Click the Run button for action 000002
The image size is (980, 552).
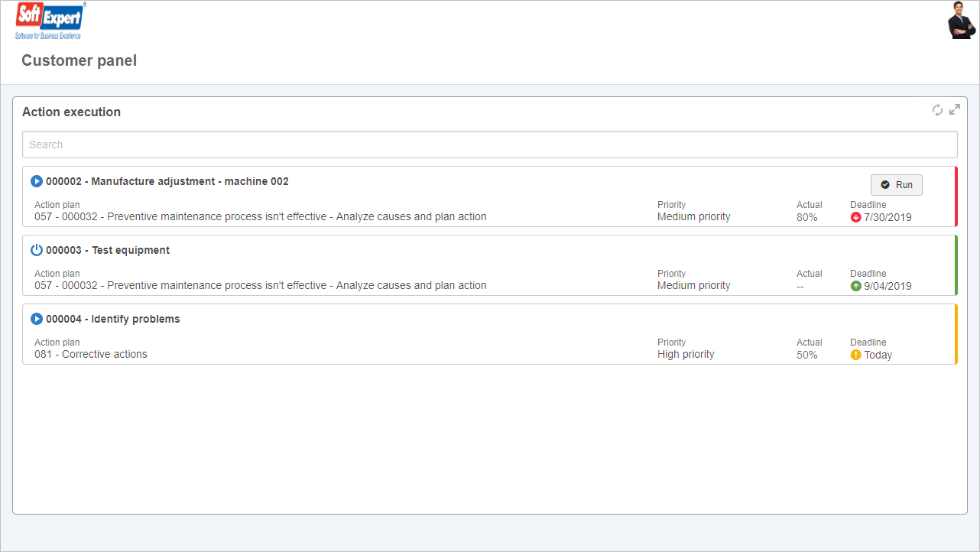pyautogui.click(x=897, y=185)
